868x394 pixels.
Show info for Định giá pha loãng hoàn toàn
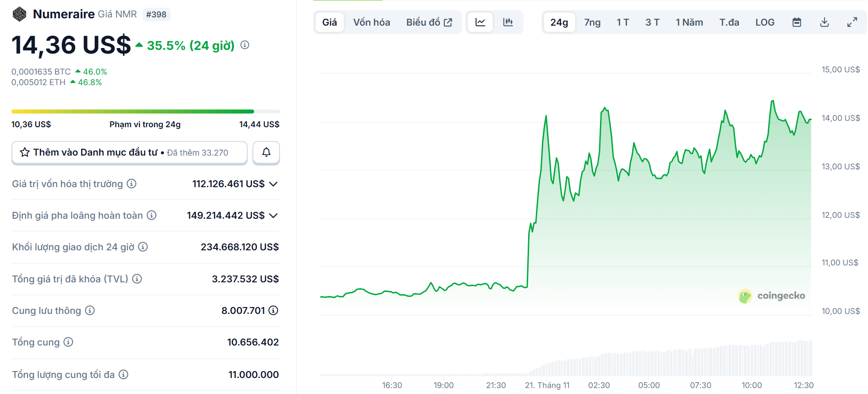152,215
